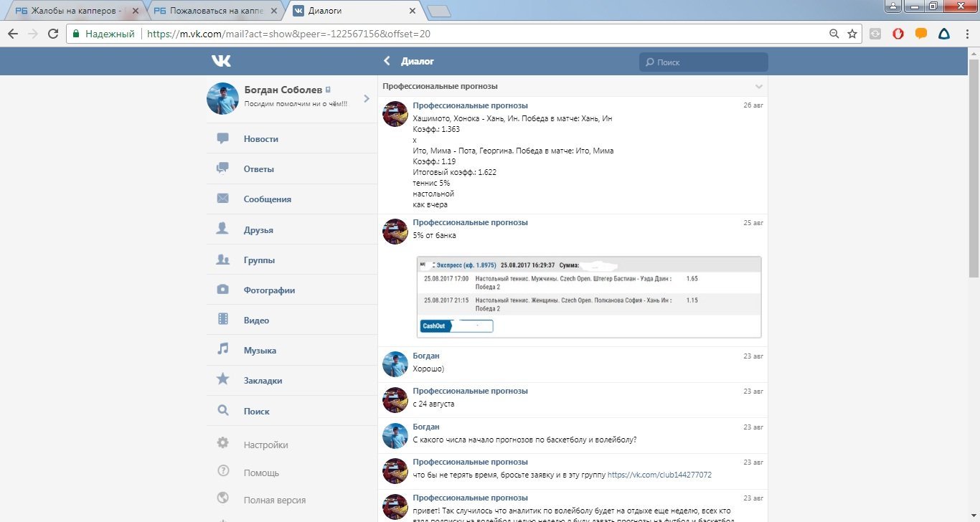Open Закладки star icon
This screenshot has height=522, width=980.
[222, 380]
